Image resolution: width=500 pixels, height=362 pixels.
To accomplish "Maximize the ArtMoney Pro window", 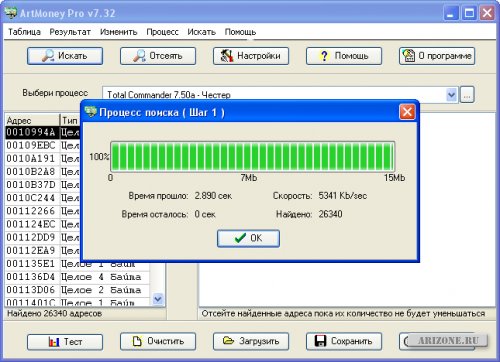I will [469, 13].
